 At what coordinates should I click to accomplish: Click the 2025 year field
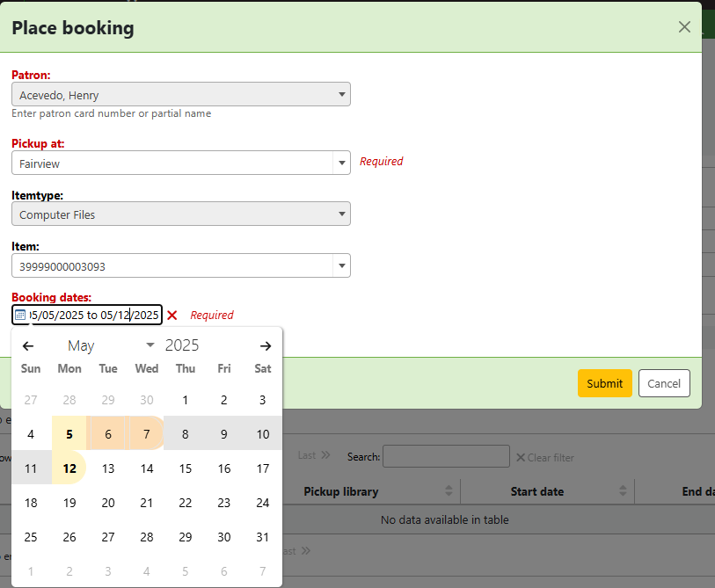(x=183, y=346)
